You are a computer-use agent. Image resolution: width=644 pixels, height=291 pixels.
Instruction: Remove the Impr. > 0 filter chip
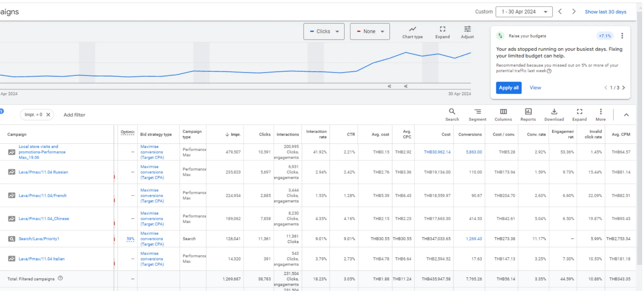(x=48, y=115)
